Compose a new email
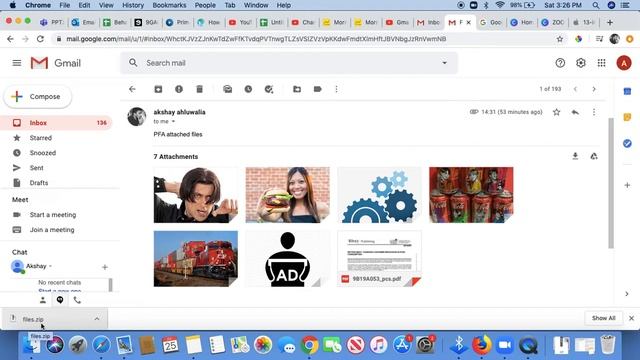This screenshot has height=360, width=640. tap(38, 97)
